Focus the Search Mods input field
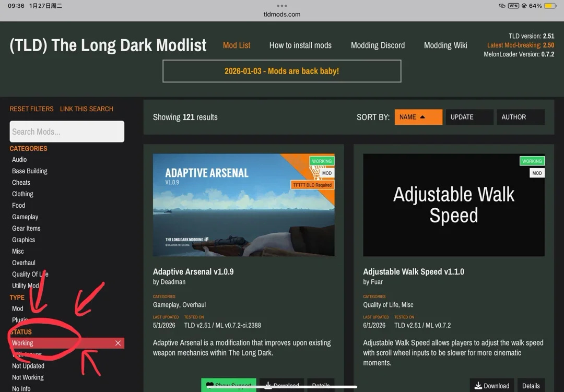Viewport: 564px width, 392px height. [x=67, y=132]
